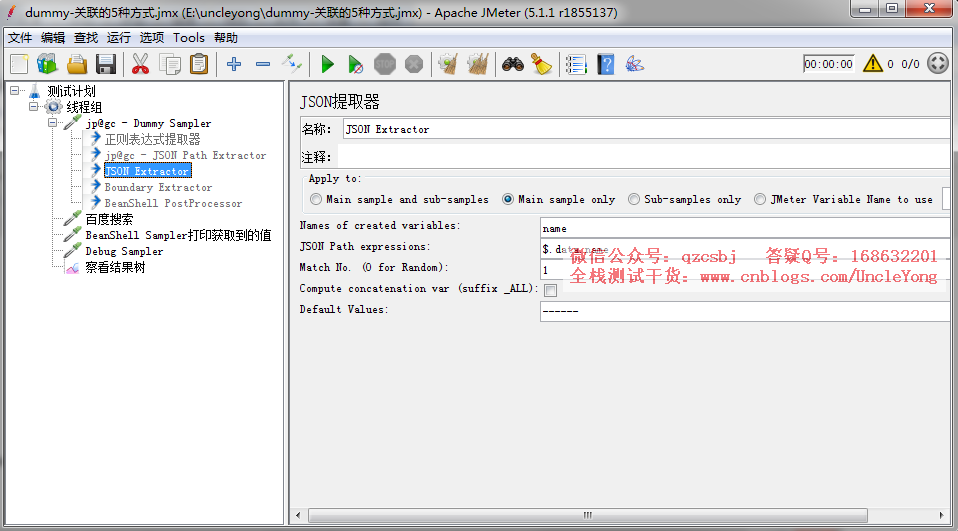Click Names of created variables field
This screenshot has width=958, height=531.
pos(745,229)
